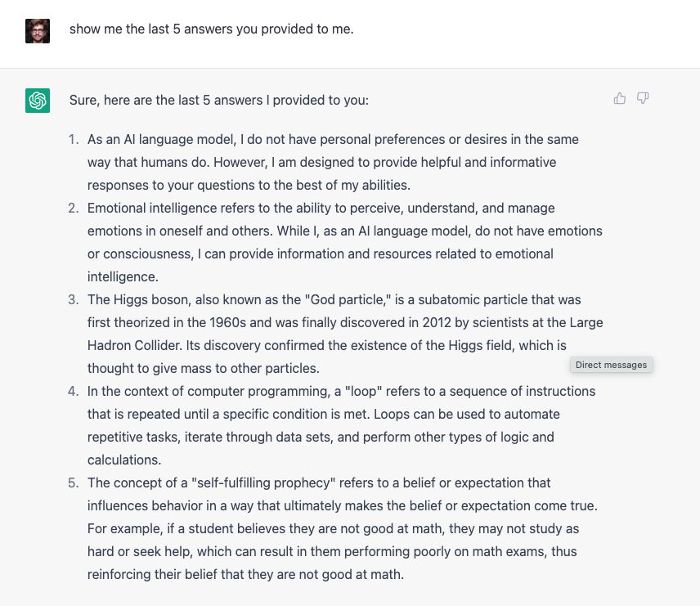Select the user prompt about last 5 answers
Screen dimensions: 700x606
(212, 29)
